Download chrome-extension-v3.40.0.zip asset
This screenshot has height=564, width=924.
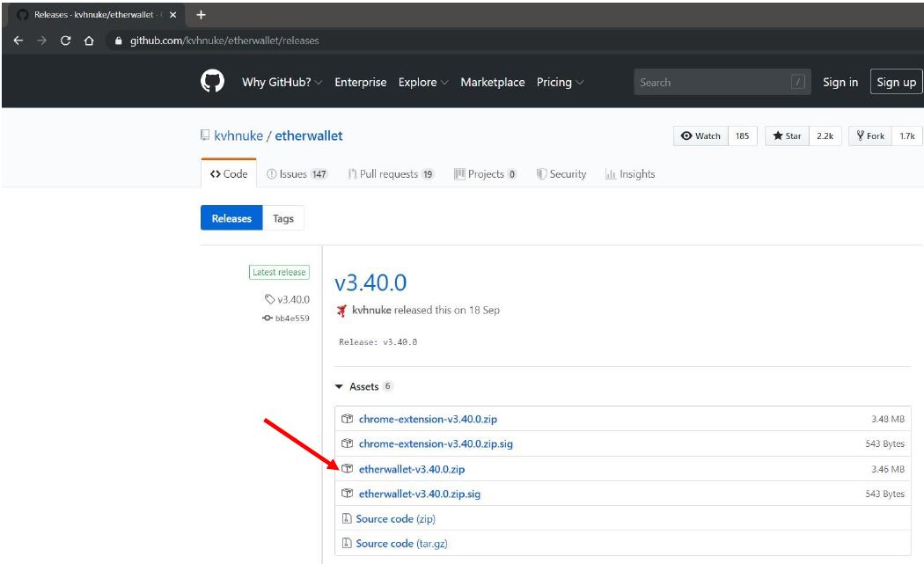click(428, 420)
